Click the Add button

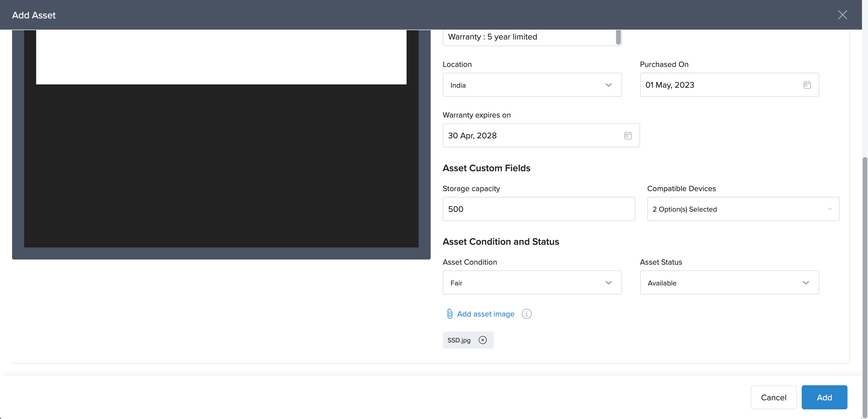(x=824, y=397)
